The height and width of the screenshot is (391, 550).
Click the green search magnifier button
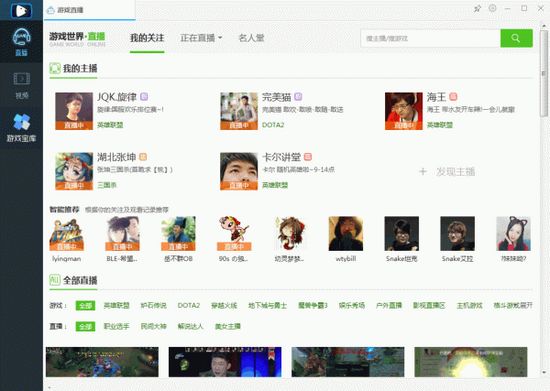[516, 38]
